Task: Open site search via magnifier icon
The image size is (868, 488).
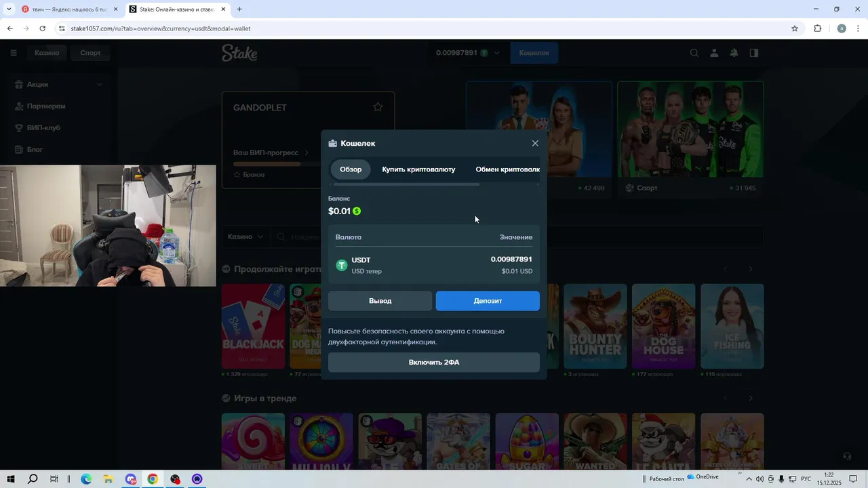Action: pyautogui.click(x=694, y=53)
